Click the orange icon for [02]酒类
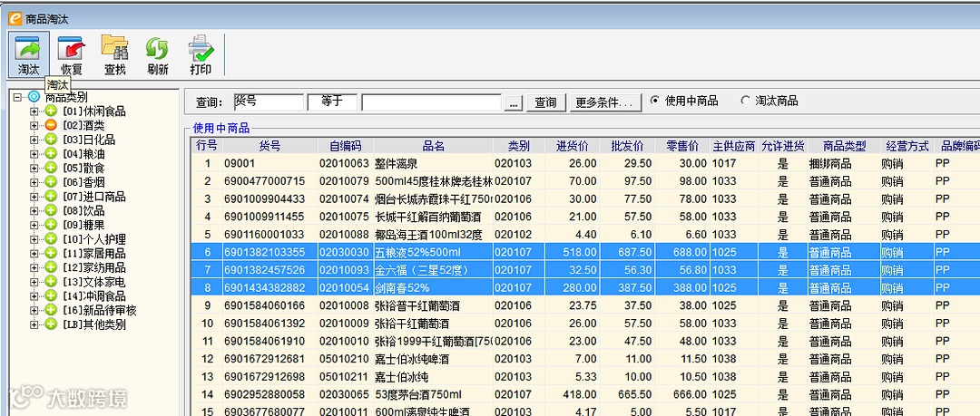 point(51,126)
